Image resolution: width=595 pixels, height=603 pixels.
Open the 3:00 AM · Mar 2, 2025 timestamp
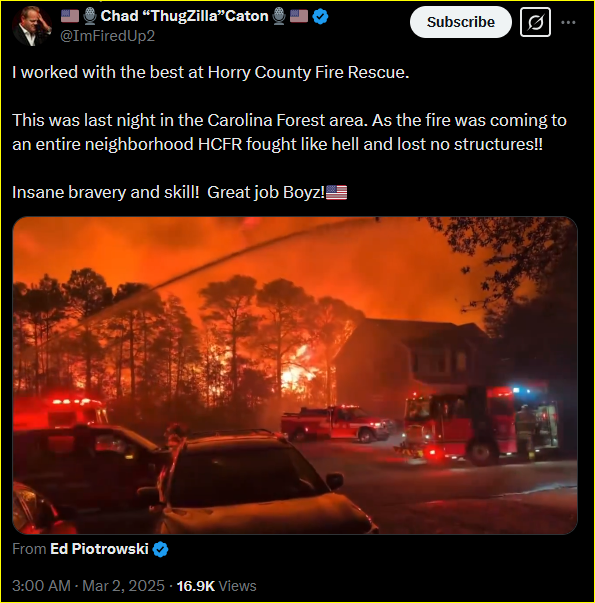click(88, 586)
